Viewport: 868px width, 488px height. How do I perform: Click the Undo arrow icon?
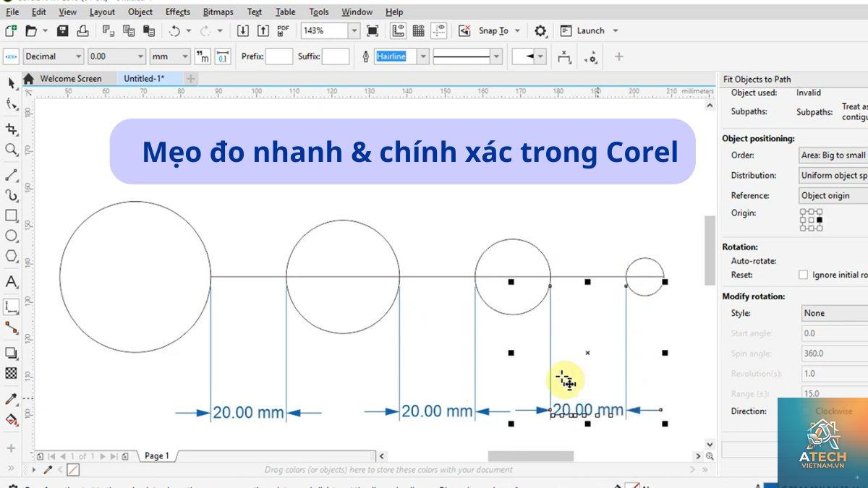pos(174,30)
